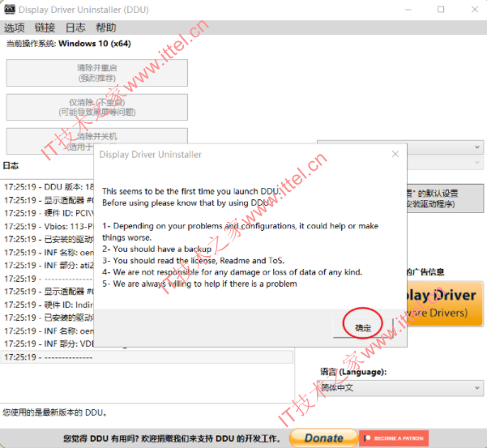Click the 日志 section heading

tap(11, 165)
